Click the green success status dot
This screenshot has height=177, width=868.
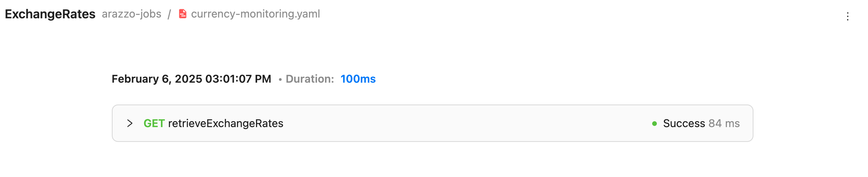coord(655,124)
